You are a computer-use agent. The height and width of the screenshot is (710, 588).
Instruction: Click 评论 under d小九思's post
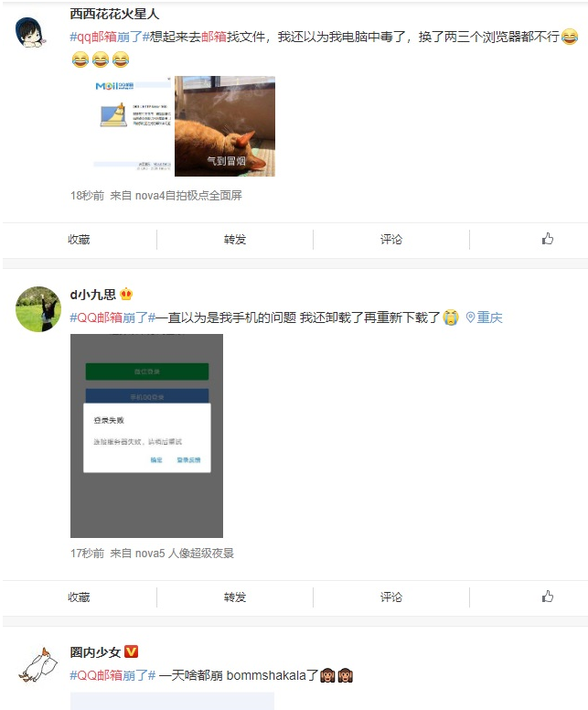tap(391, 597)
